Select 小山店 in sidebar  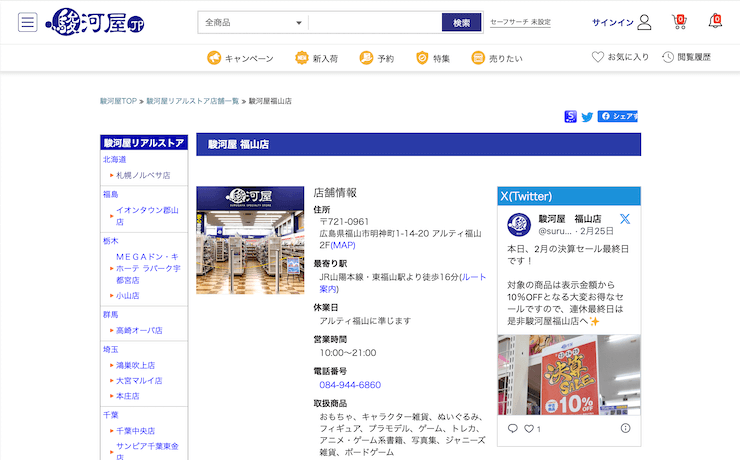pos(127,295)
